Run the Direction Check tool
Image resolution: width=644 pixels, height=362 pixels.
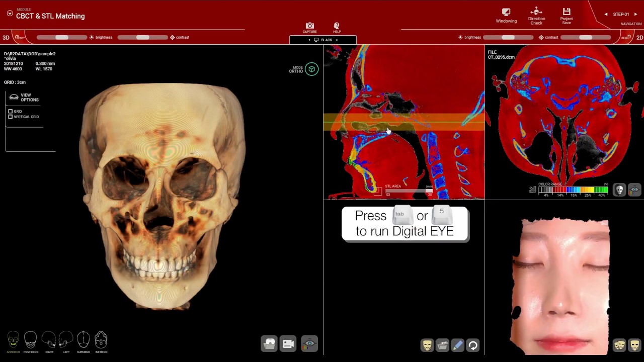[x=536, y=16]
